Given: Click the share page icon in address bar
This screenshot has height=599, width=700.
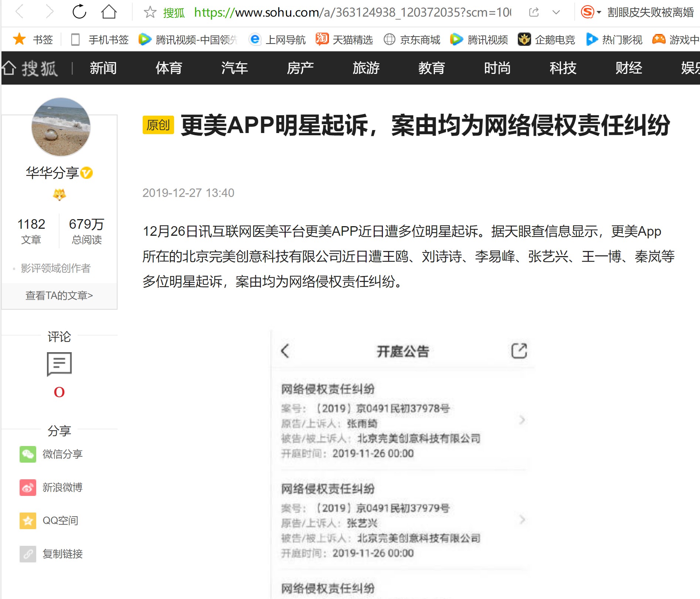Looking at the screenshot, I should click(534, 12).
